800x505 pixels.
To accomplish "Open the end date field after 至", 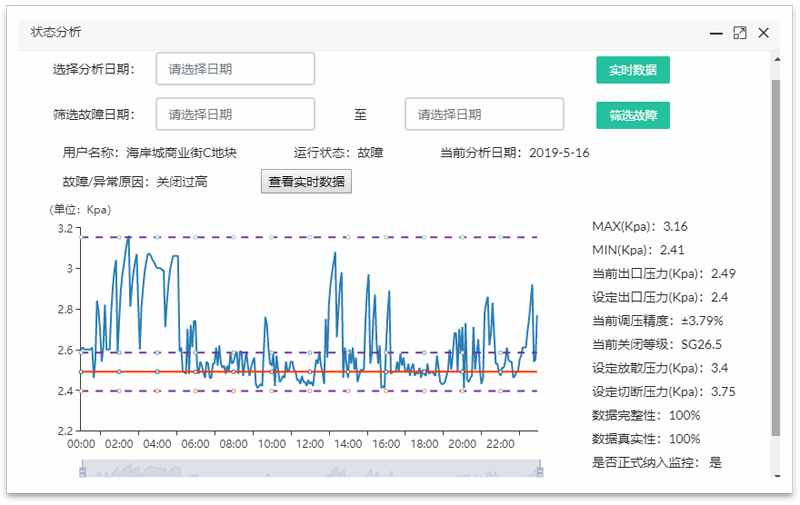I will pos(484,114).
